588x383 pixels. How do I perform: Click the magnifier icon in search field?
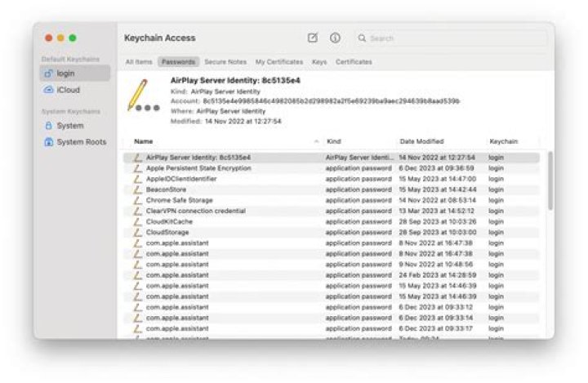pyautogui.click(x=362, y=38)
